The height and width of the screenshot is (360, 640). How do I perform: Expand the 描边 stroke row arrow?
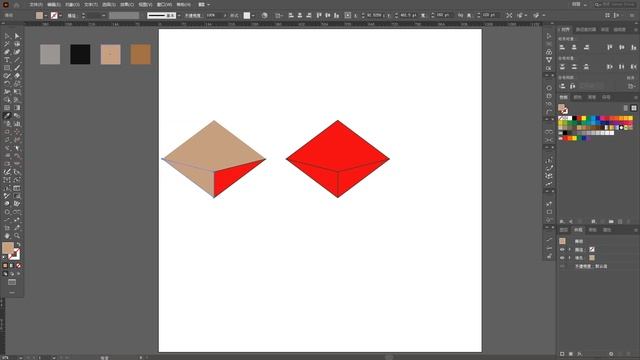point(570,249)
